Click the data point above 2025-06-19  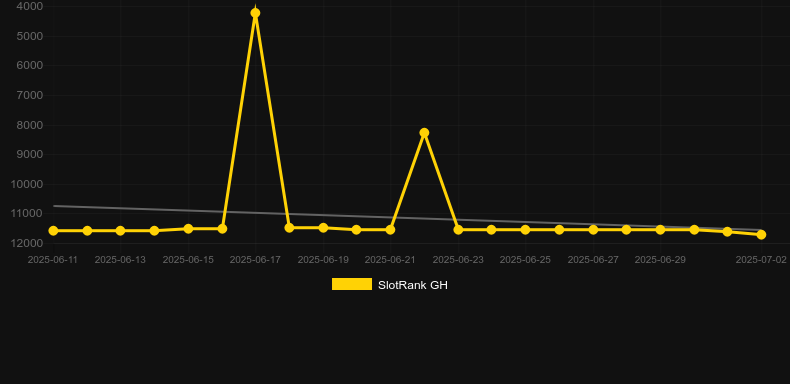point(323,228)
